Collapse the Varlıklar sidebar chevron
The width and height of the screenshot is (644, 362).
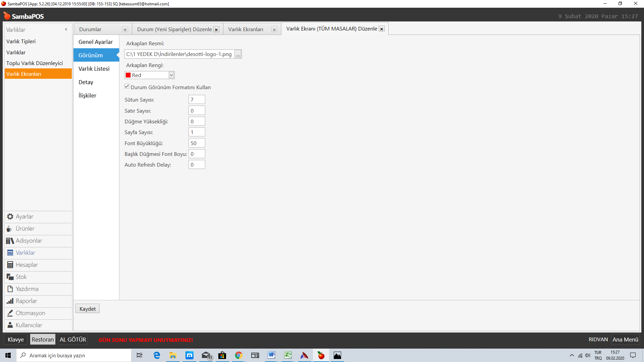coord(66,29)
